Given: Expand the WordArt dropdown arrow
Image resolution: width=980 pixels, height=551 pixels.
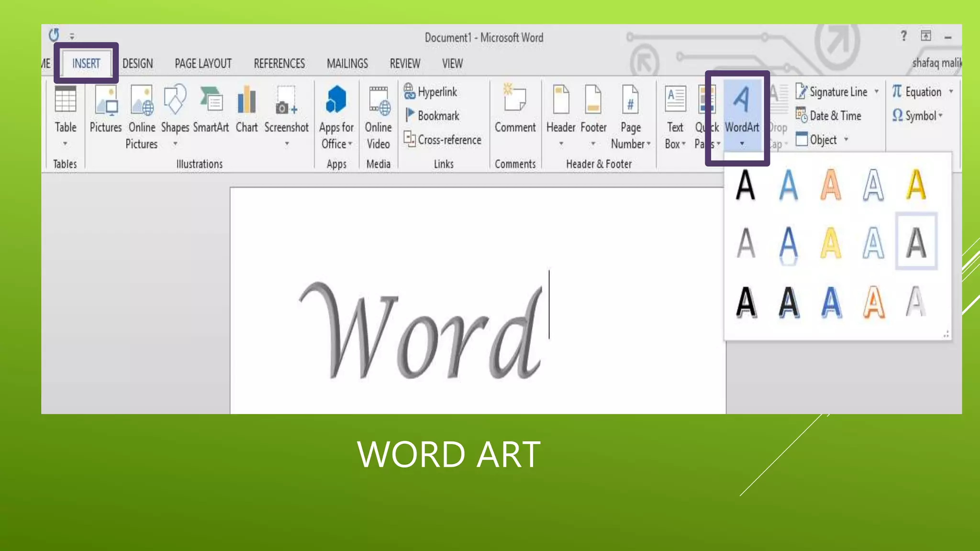Looking at the screenshot, I should point(742,143).
